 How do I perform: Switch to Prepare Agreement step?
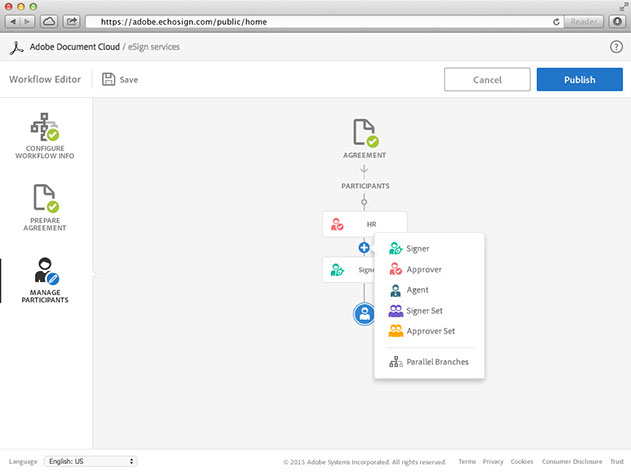(43, 206)
